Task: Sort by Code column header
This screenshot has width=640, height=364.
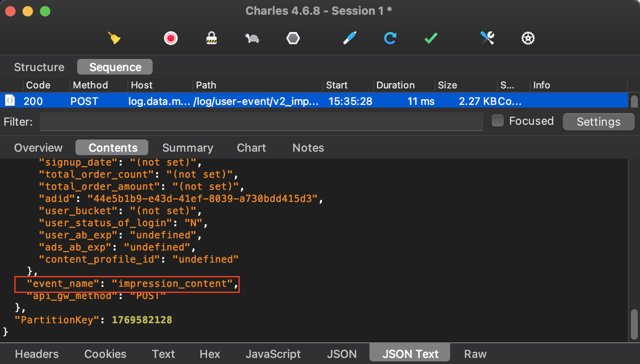Action: 38,85
